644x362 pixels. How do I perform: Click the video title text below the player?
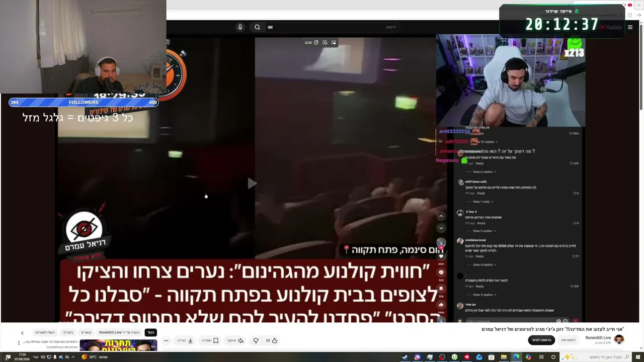552,329
